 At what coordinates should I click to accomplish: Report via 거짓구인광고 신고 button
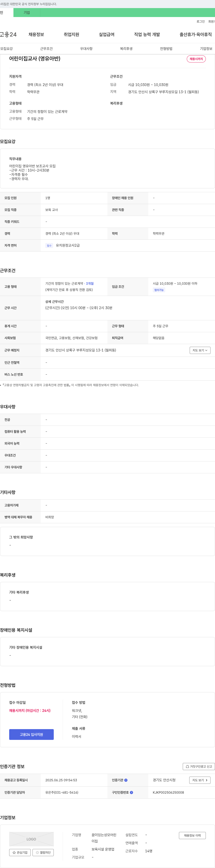pyautogui.click(x=198, y=766)
